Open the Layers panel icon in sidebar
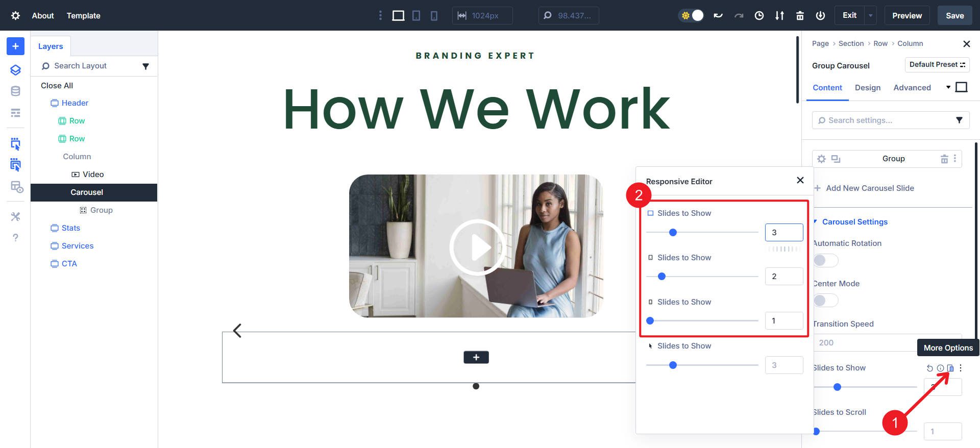The height and width of the screenshot is (448, 980). click(15, 70)
